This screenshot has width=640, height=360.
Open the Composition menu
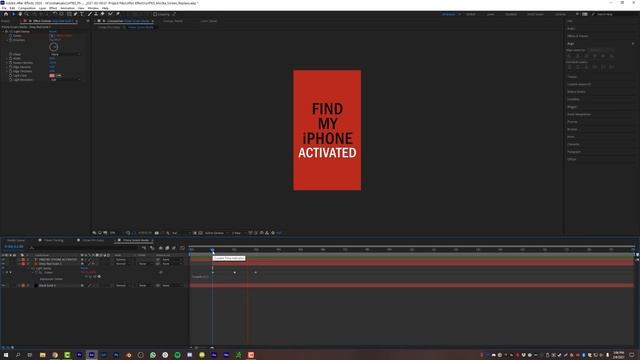(x=27, y=8)
